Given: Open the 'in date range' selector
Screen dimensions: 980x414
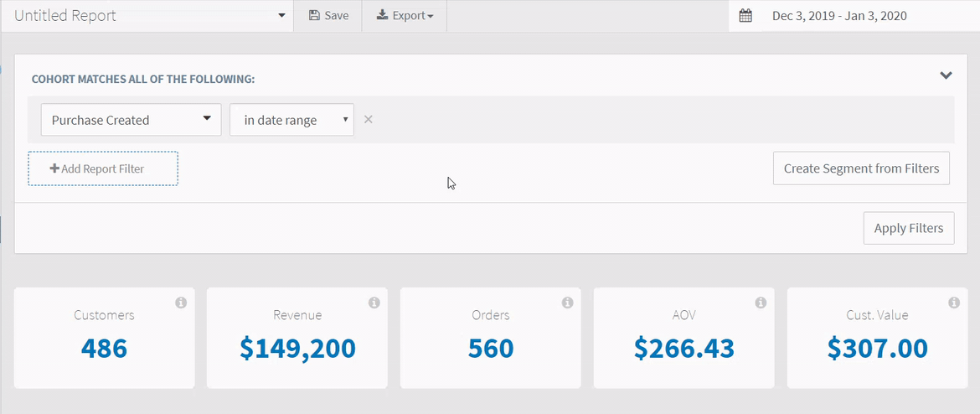Looking at the screenshot, I should click(291, 120).
